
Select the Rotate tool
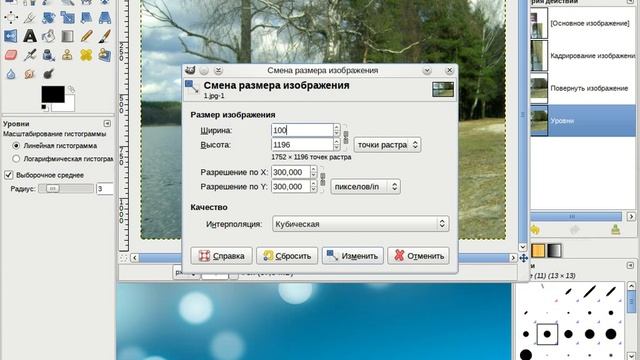[x=49, y=17]
